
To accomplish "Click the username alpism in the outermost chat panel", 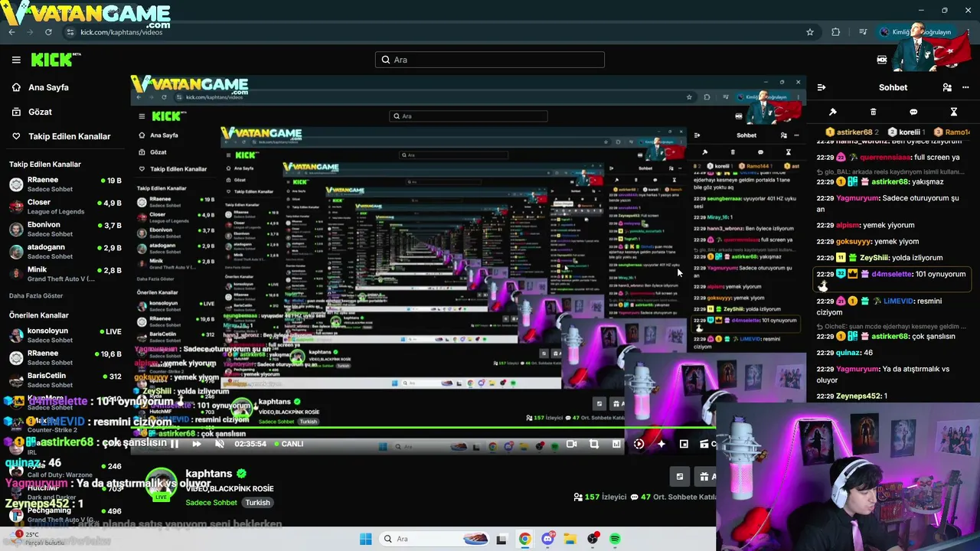I will (848, 226).
